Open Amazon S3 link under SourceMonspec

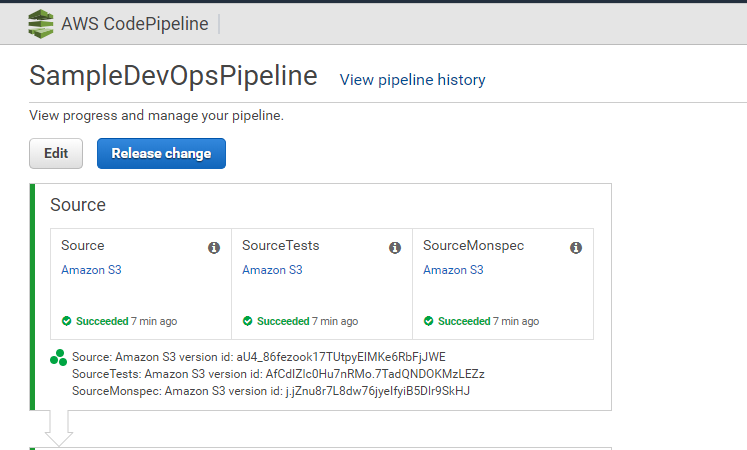(453, 270)
